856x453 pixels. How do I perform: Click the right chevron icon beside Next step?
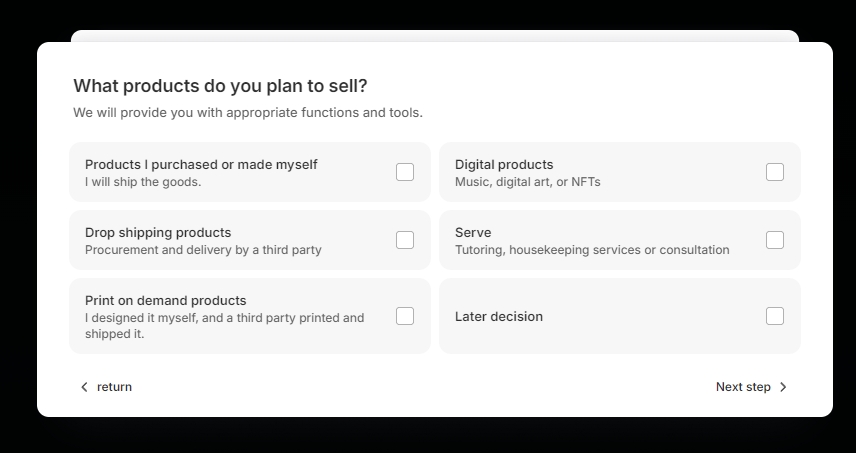[783, 387]
